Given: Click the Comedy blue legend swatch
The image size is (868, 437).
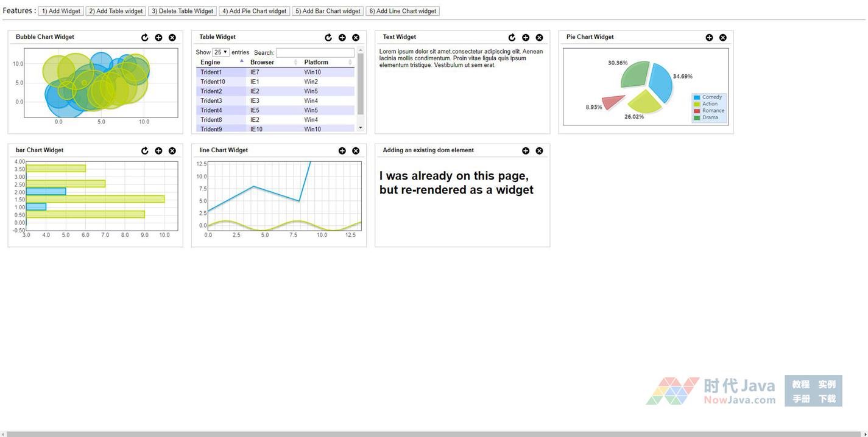Looking at the screenshot, I should [x=697, y=97].
